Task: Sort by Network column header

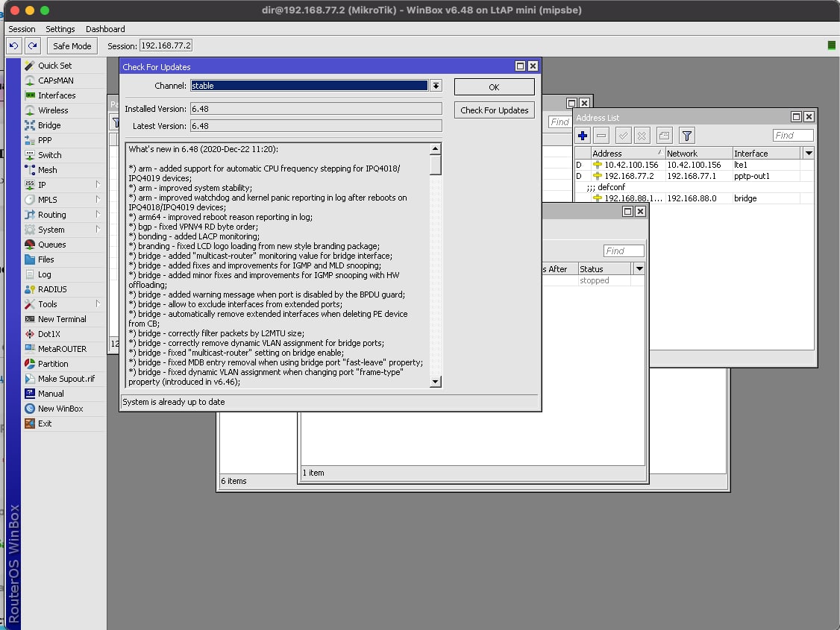Action: [698, 154]
